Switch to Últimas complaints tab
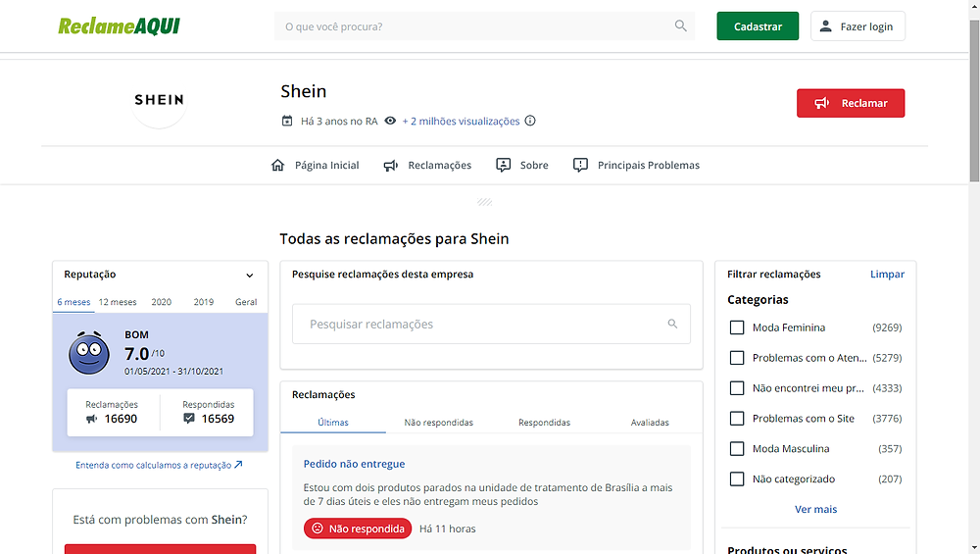 tap(333, 422)
